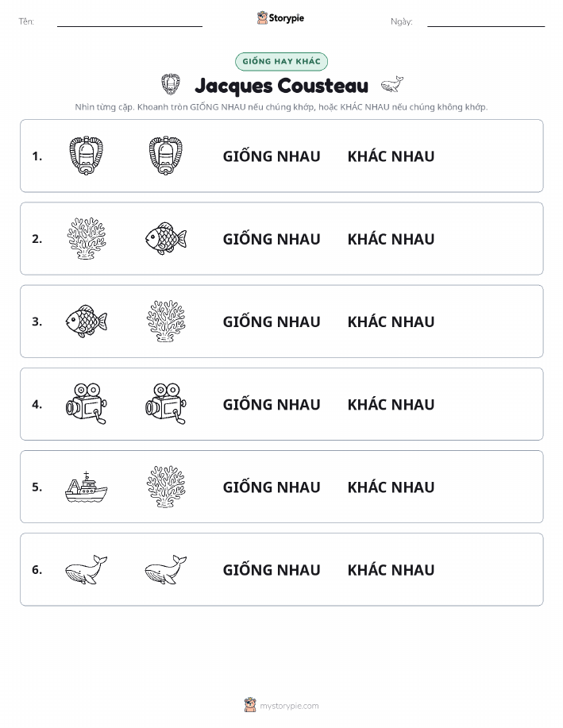
Task: Click the ship picture in row 5
Action: (x=87, y=487)
